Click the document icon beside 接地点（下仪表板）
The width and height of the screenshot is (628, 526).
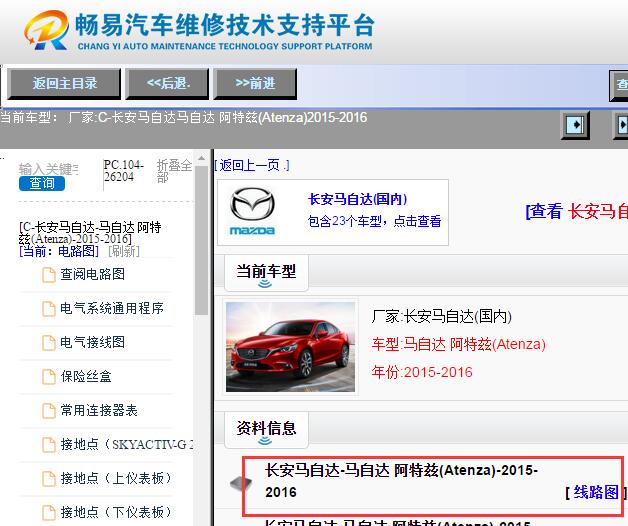[49, 513]
